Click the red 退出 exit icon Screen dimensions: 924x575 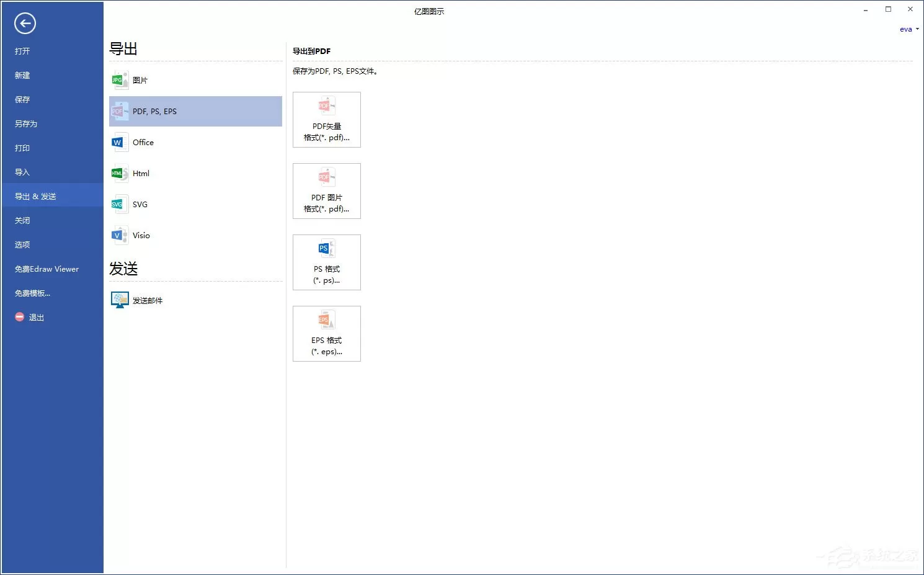(19, 317)
